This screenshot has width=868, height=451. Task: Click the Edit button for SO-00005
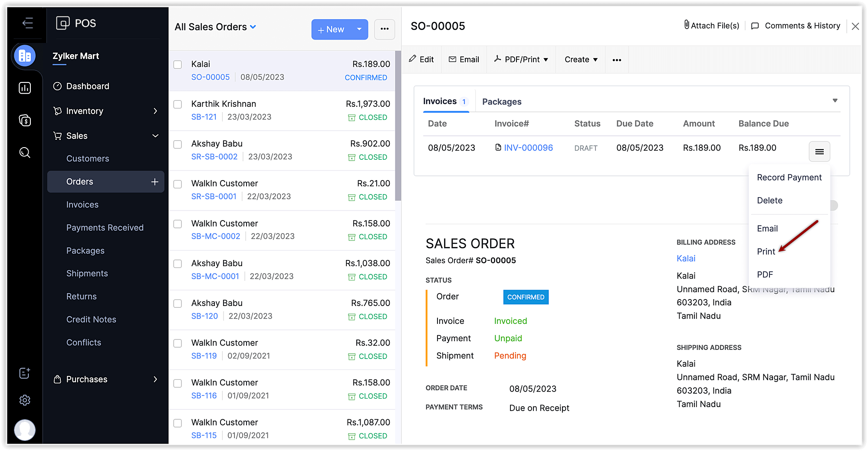(421, 59)
